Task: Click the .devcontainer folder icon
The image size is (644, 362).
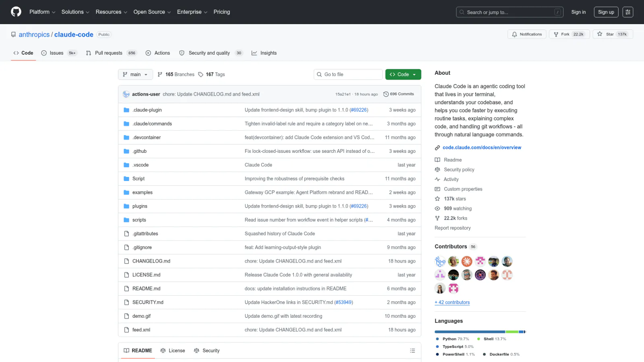Action: (126, 138)
